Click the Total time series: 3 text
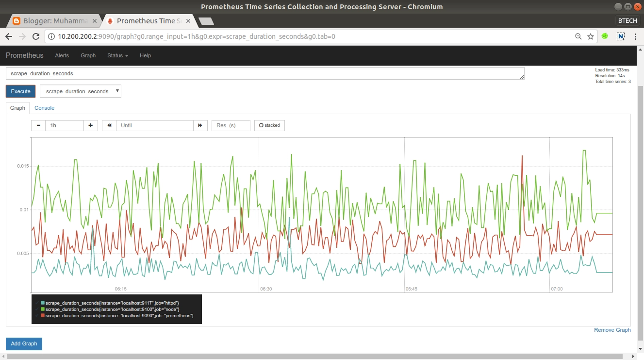Viewport: 644px width, 360px height. [613, 81]
